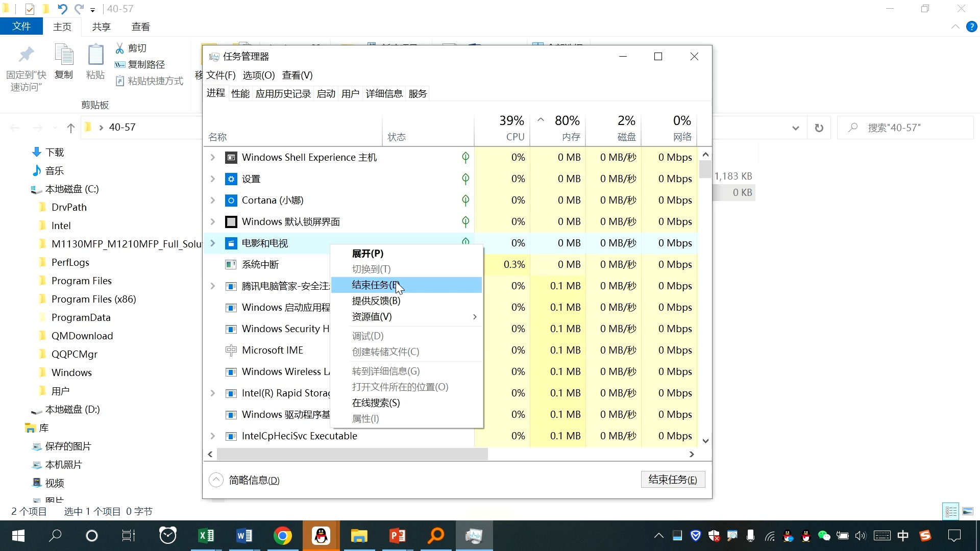The width and height of the screenshot is (980, 551).
Task: Click the QQ penguin taskbar icon
Action: pyautogui.click(x=321, y=536)
